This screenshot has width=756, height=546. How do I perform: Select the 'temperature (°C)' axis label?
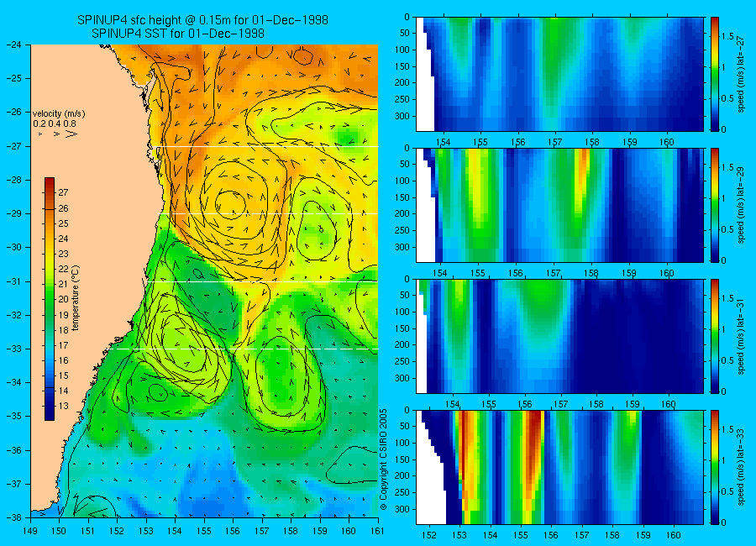tap(76, 298)
